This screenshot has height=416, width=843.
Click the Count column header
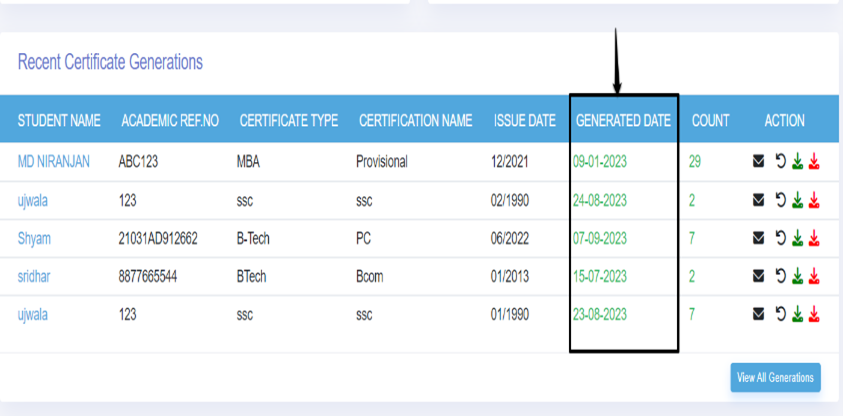[x=710, y=121]
